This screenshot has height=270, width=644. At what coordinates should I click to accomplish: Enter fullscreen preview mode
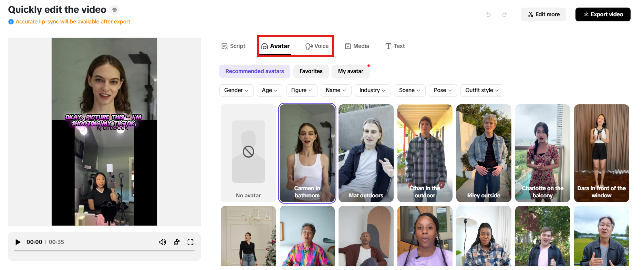tap(190, 242)
